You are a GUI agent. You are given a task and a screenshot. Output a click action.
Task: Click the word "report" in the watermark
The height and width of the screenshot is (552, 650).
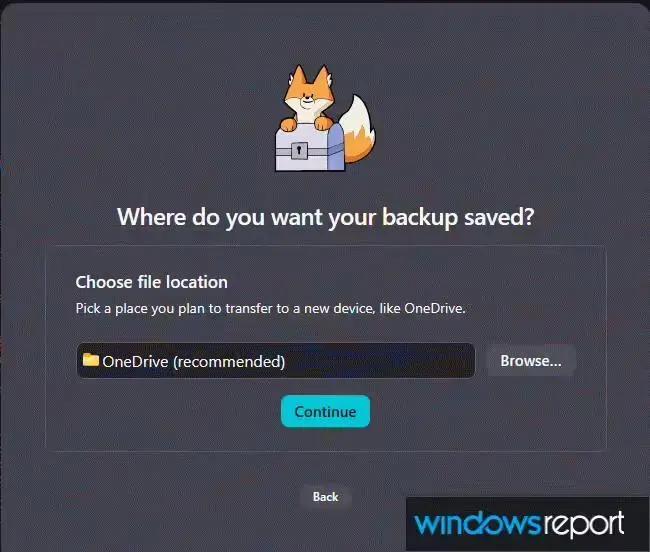583,525
